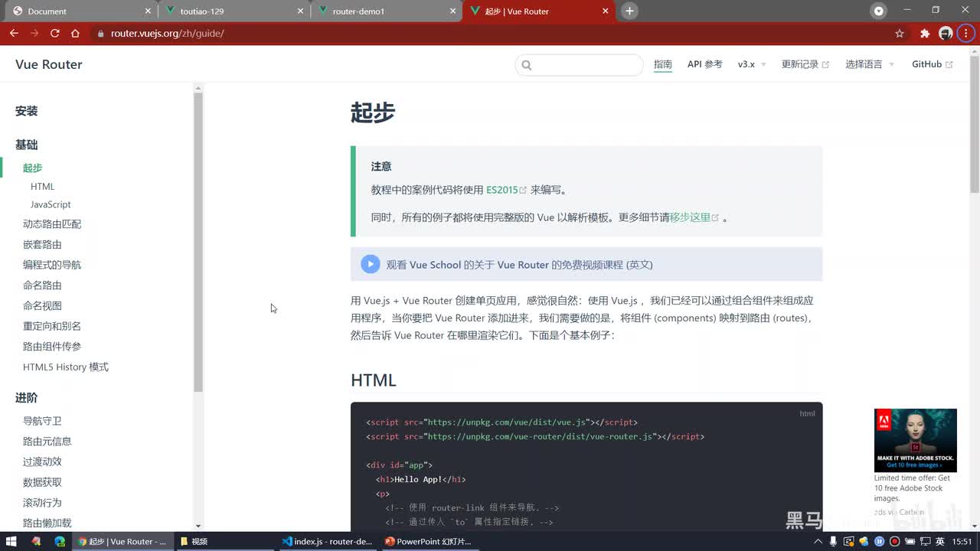Click the Adobe Stock ad image
The height and width of the screenshot is (551, 980).
coord(916,440)
